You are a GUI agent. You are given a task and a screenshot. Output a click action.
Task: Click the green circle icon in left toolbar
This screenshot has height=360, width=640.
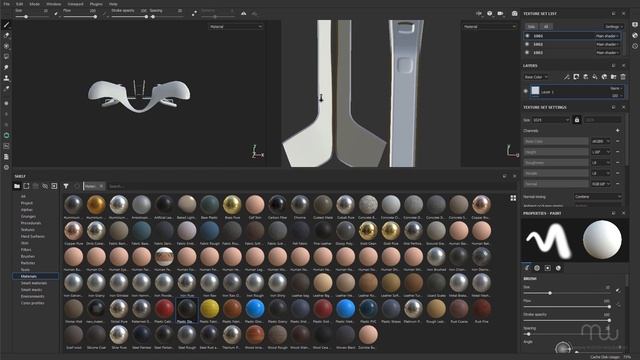tap(6, 136)
